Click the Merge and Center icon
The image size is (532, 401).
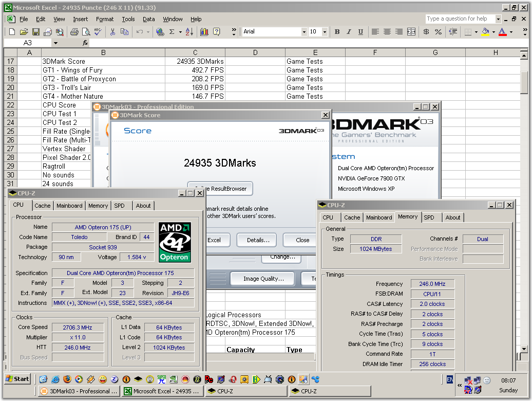411,32
